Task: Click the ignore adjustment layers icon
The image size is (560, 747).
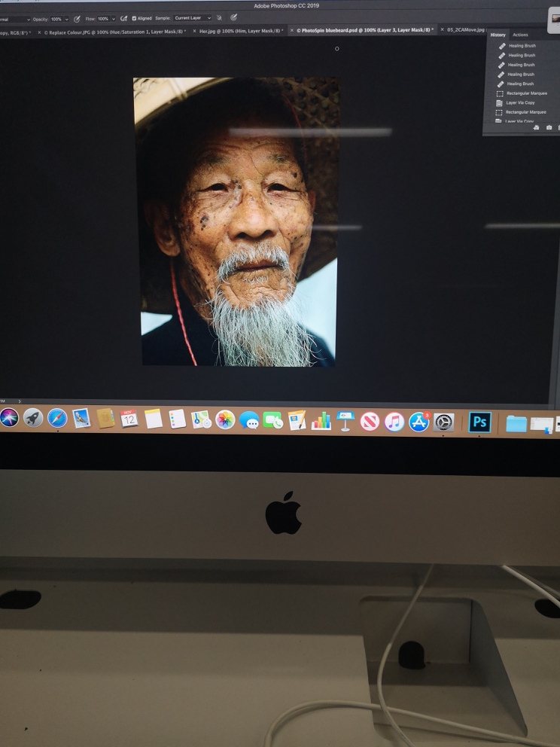Action: (219, 17)
